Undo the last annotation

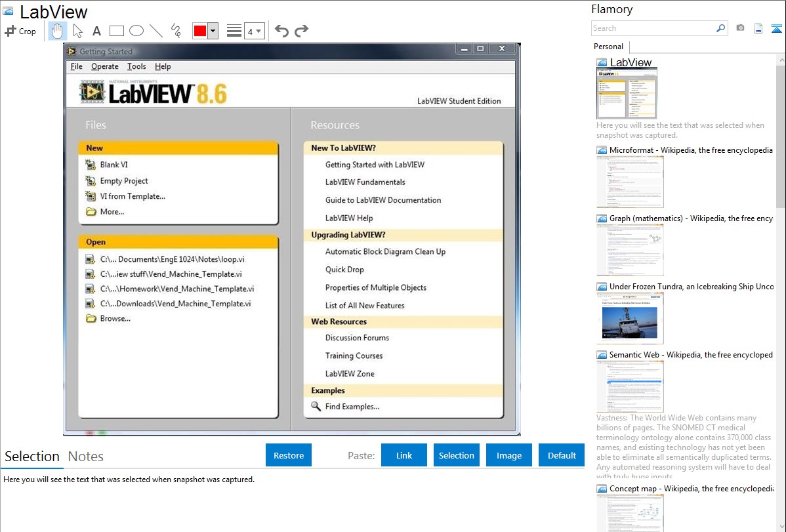[281, 31]
